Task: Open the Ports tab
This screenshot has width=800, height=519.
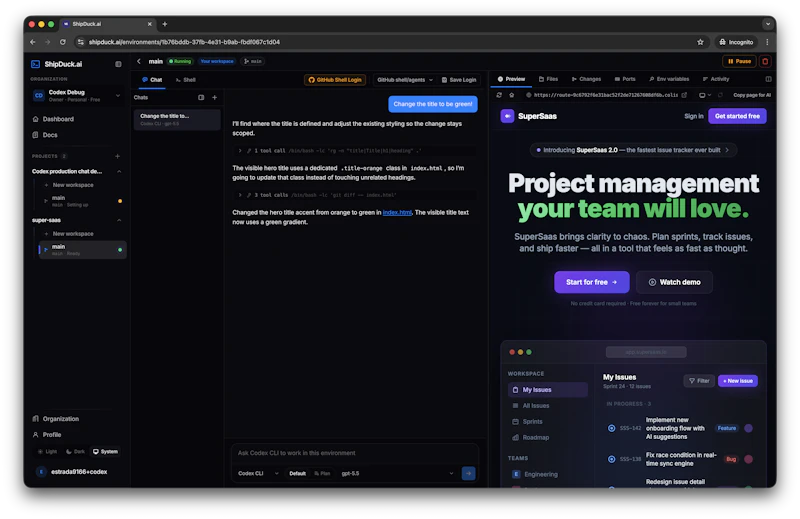Action: pyautogui.click(x=625, y=79)
